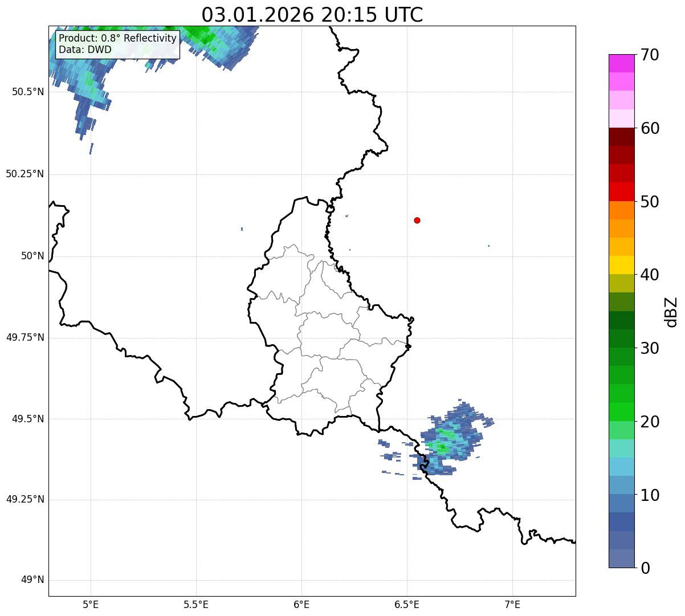The width and height of the screenshot is (685, 616).
Task: Click the "dBZ" colorbar label
Action: [671, 312]
